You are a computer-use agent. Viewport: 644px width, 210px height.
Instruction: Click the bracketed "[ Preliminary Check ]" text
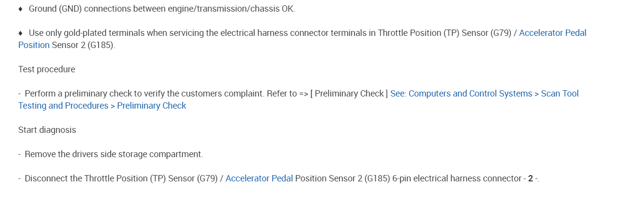point(351,94)
